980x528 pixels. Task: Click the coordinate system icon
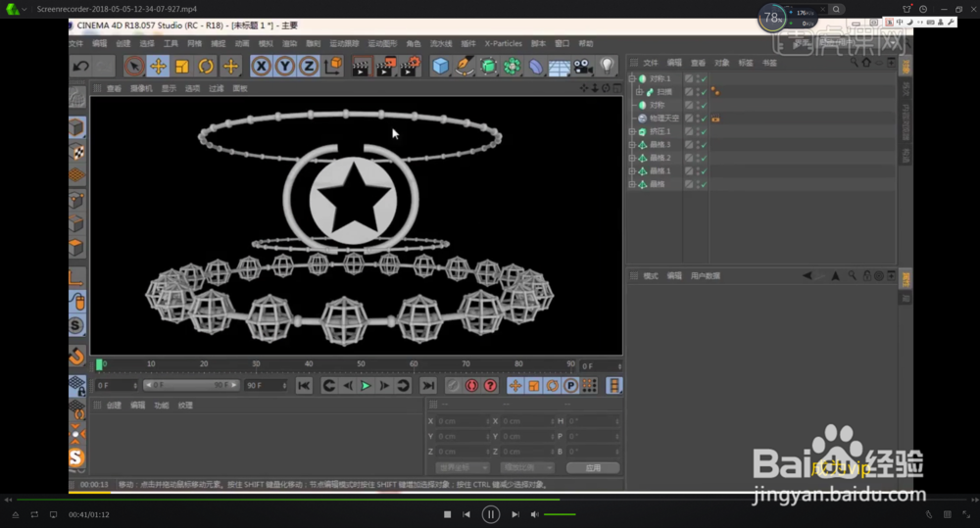pyautogui.click(x=333, y=67)
